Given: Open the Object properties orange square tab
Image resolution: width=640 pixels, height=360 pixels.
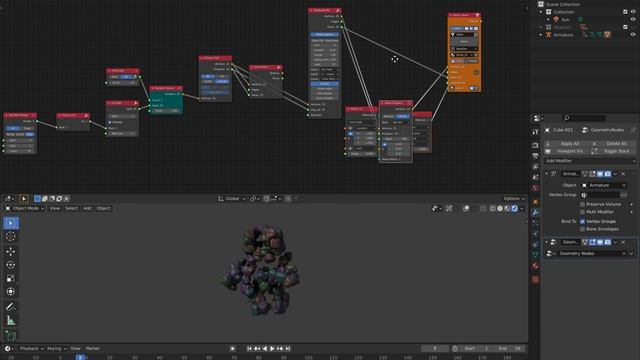Looking at the screenshot, I should click(536, 202).
